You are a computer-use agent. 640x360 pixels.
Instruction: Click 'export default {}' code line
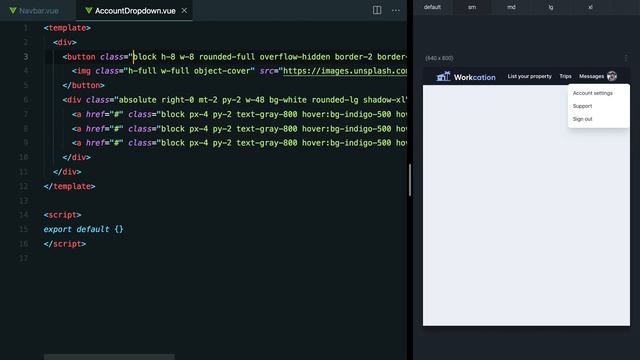coord(83,229)
